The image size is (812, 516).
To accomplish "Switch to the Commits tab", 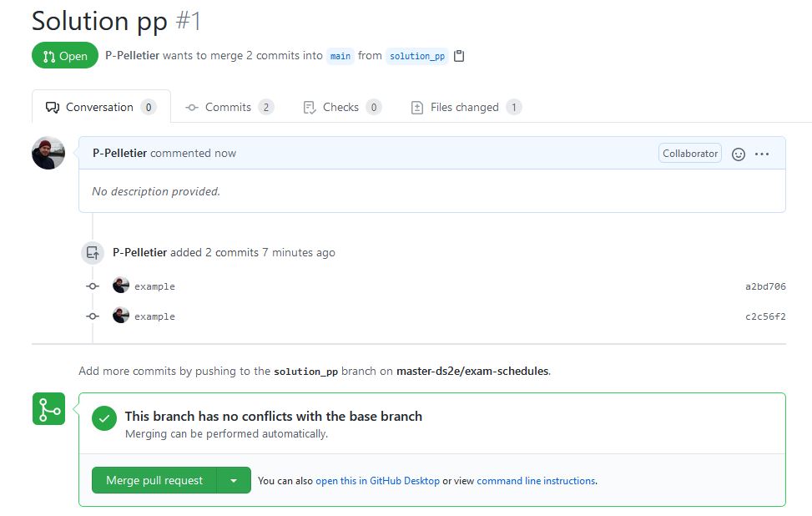I will [229, 107].
